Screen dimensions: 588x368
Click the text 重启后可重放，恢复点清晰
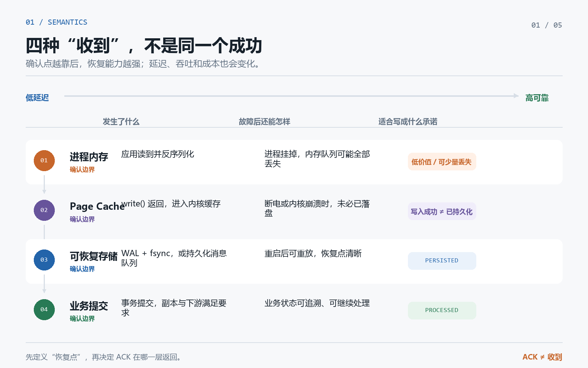point(313,254)
